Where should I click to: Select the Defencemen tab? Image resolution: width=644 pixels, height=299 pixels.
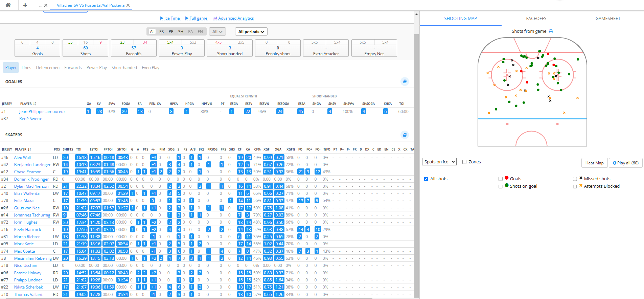click(48, 68)
